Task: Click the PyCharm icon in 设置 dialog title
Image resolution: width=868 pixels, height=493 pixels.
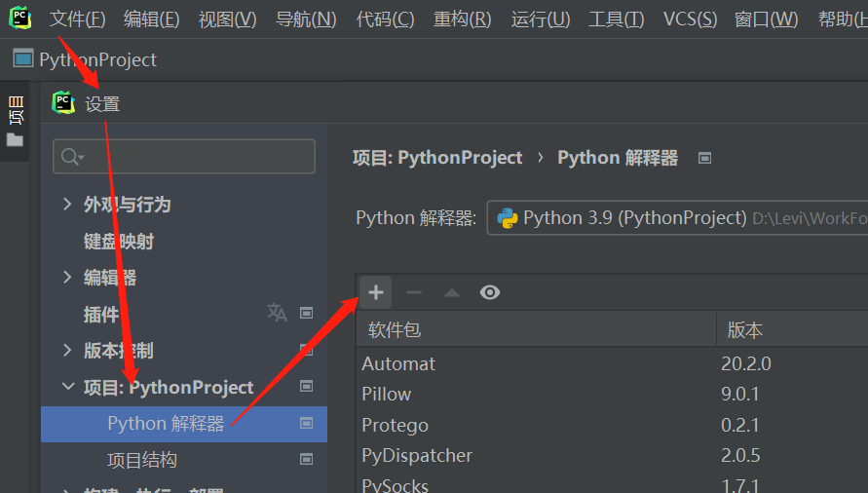Action: 63,103
